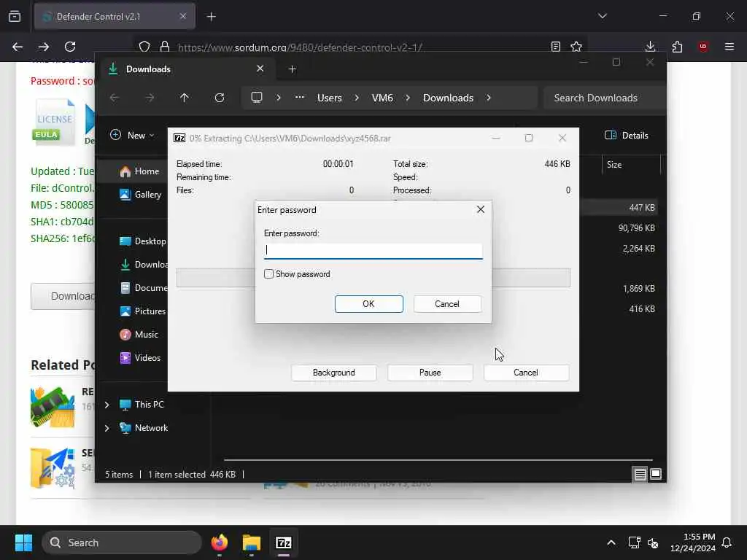Viewport: 747px width, 560px height.
Task: Open the Windows Start menu
Action: coord(23,542)
